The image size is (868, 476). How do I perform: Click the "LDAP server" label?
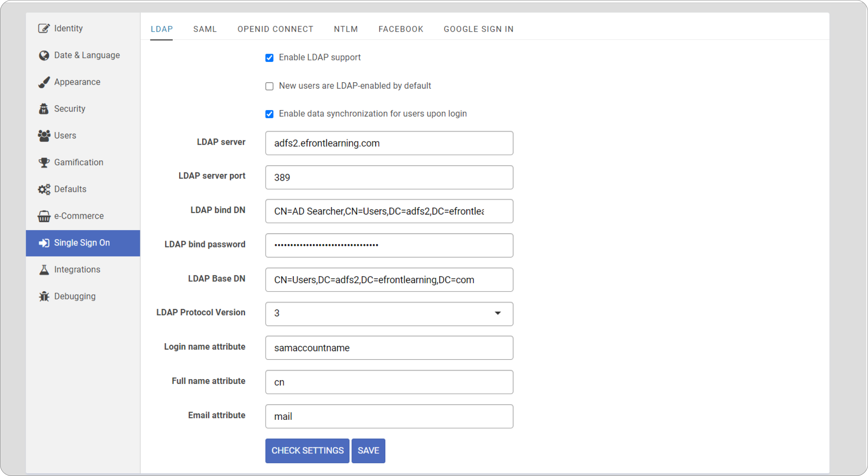pyautogui.click(x=221, y=142)
